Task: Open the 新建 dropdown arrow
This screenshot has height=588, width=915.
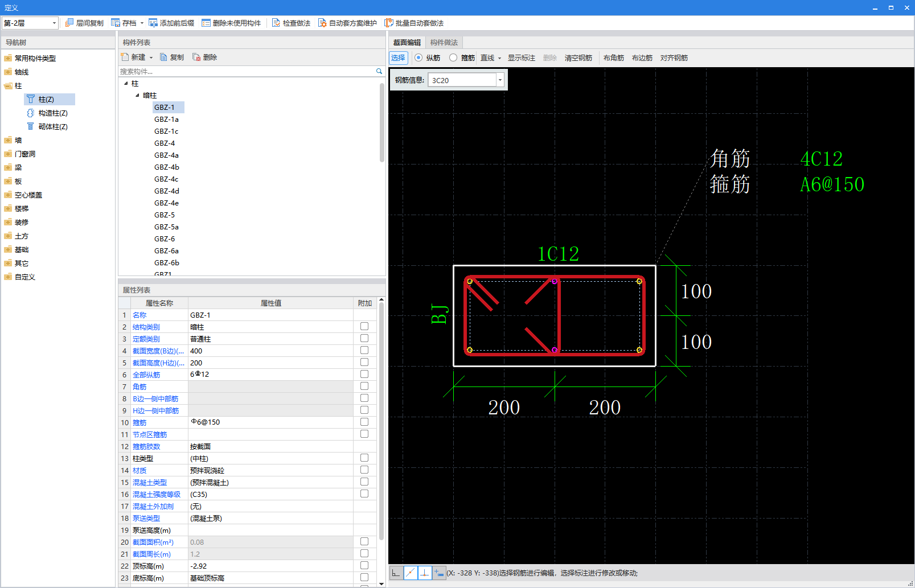Action: coord(151,57)
